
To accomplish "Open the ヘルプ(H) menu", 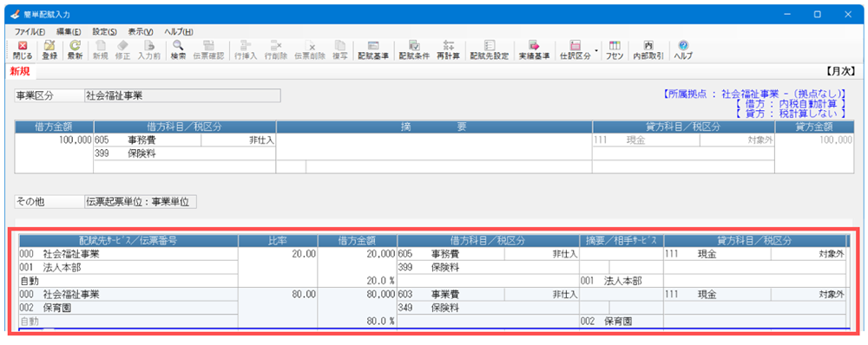I will 179,31.
